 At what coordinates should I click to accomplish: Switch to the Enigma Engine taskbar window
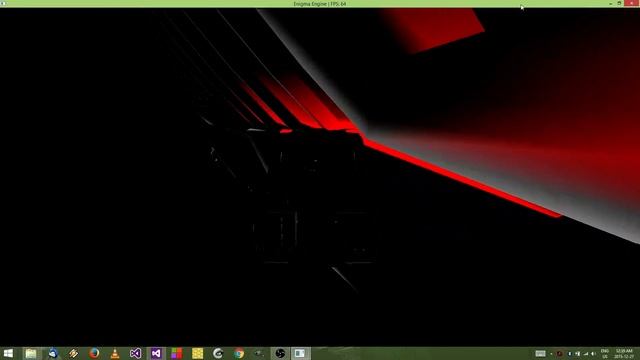tap(300, 353)
